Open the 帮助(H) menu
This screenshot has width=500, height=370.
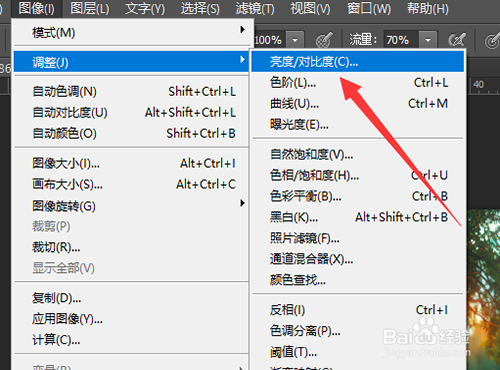(428, 8)
